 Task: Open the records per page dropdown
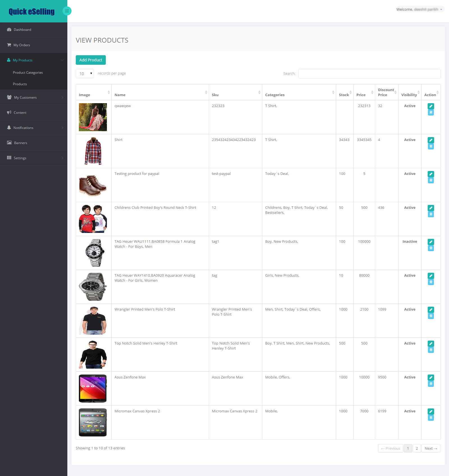coord(85,73)
